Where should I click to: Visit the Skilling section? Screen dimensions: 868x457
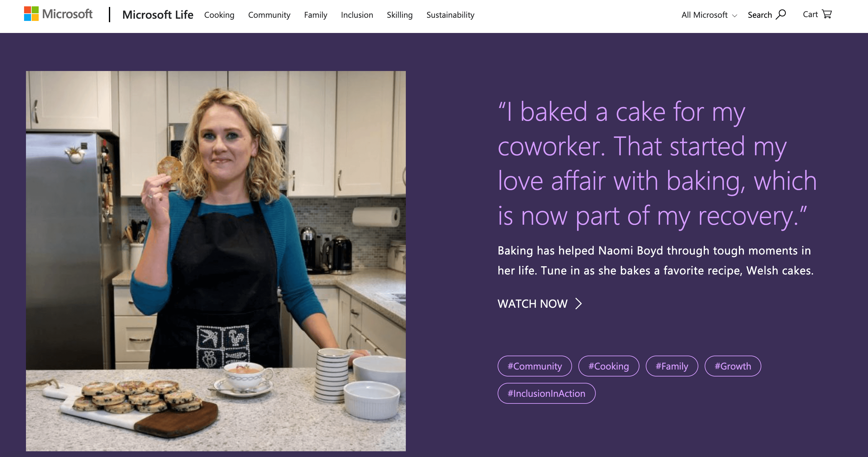tap(399, 15)
